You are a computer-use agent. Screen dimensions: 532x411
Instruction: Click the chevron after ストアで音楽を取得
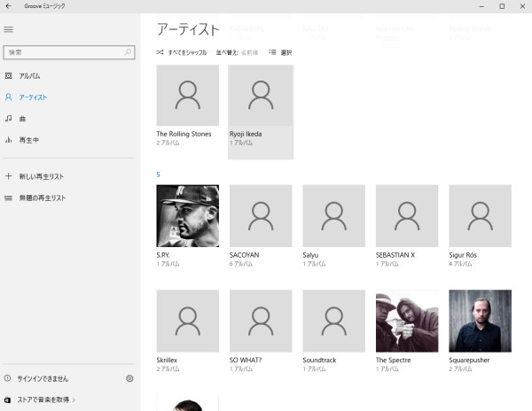point(74,400)
